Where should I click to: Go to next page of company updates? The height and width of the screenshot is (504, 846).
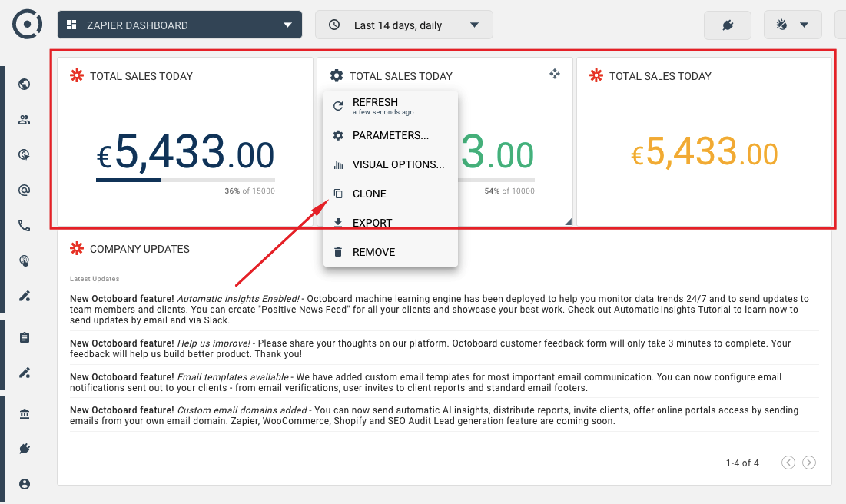[x=809, y=463]
